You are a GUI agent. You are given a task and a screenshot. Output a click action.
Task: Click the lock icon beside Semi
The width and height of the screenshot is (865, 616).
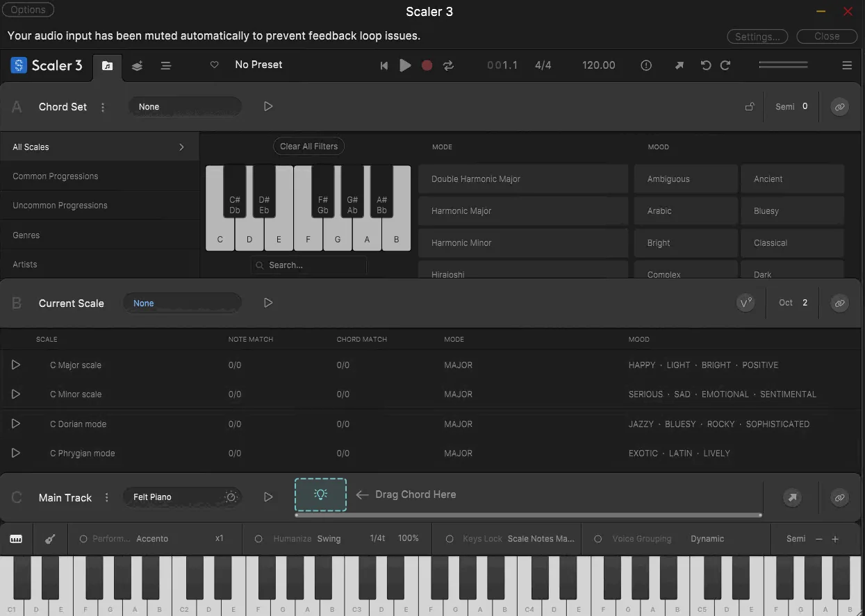click(x=750, y=107)
